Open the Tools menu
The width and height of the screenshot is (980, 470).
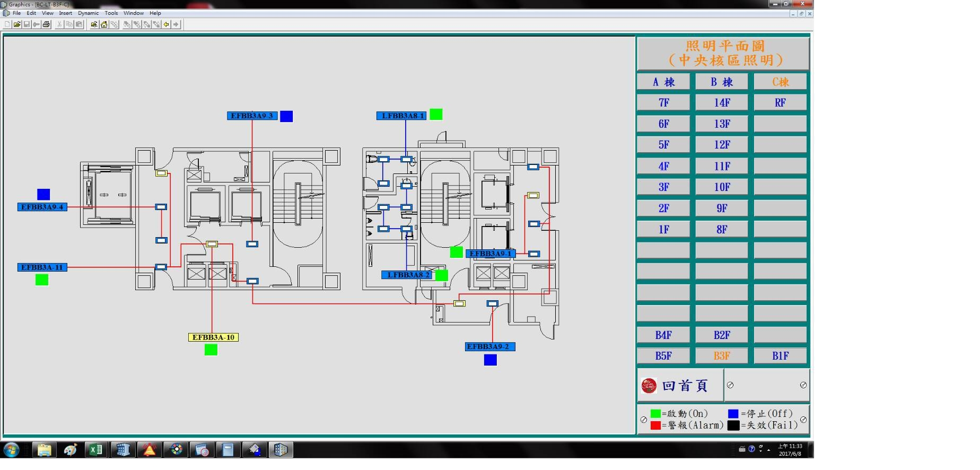[111, 13]
